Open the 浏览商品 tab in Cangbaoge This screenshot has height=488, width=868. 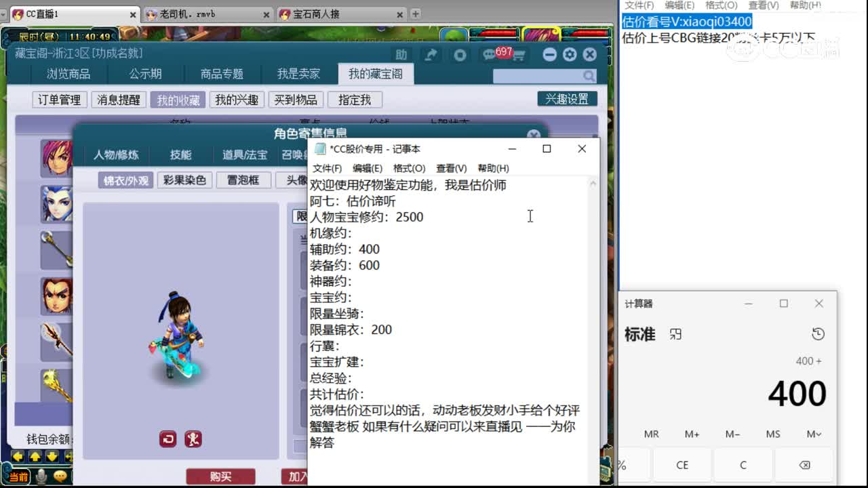[x=68, y=75]
